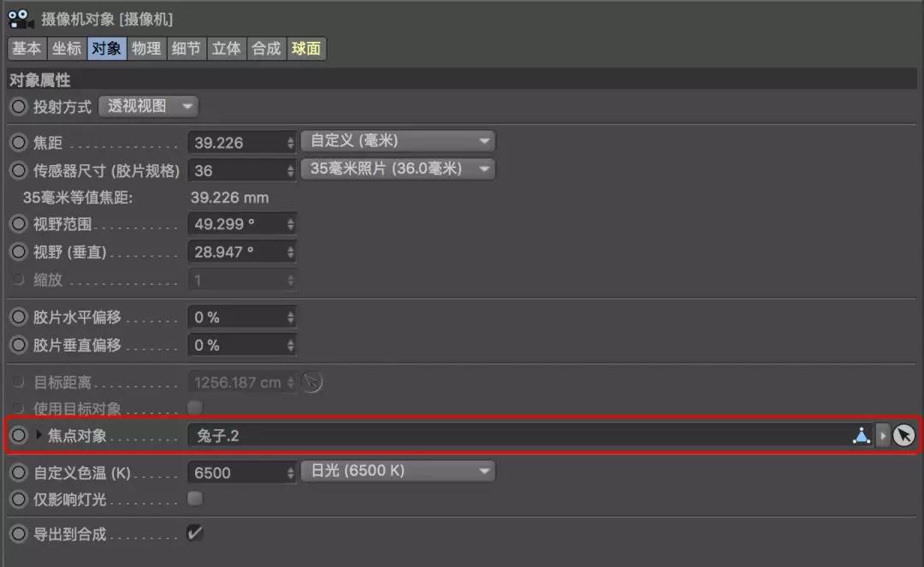Viewport: 924px width, 567px height.
Task: Click the camera object icon in header
Action: (20, 19)
